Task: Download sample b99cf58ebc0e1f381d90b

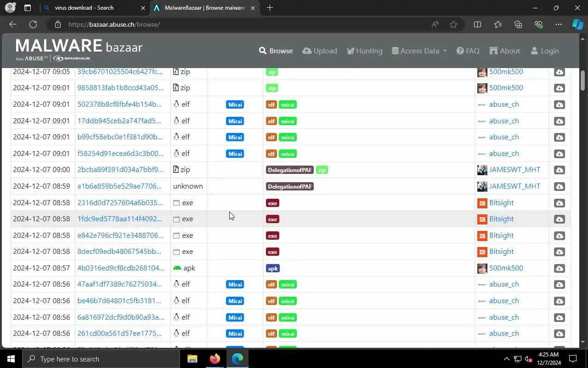Action: pyautogui.click(x=559, y=137)
